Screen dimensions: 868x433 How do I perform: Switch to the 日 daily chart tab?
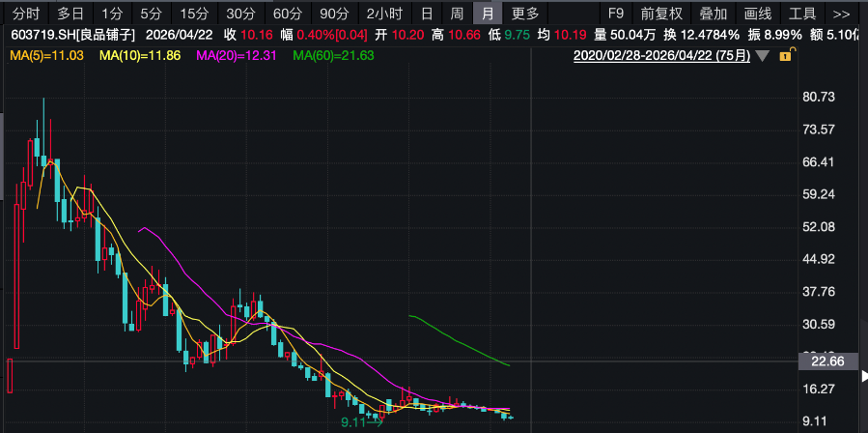(426, 14)
